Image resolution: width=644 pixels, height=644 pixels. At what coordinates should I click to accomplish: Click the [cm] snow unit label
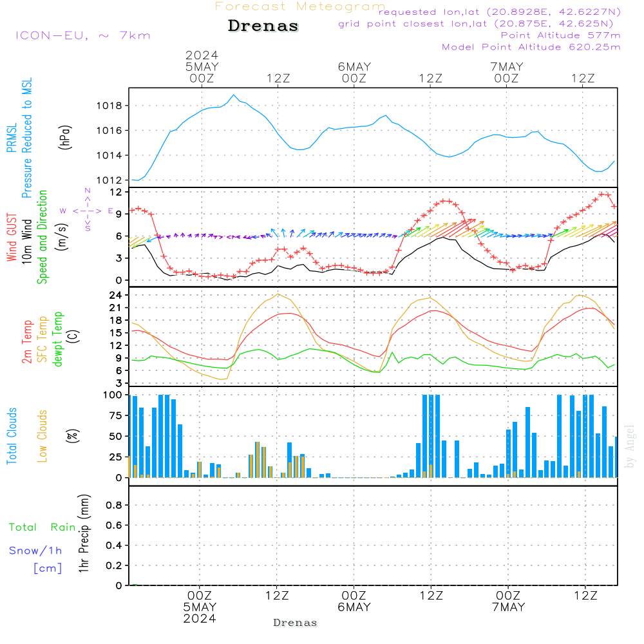48,569
